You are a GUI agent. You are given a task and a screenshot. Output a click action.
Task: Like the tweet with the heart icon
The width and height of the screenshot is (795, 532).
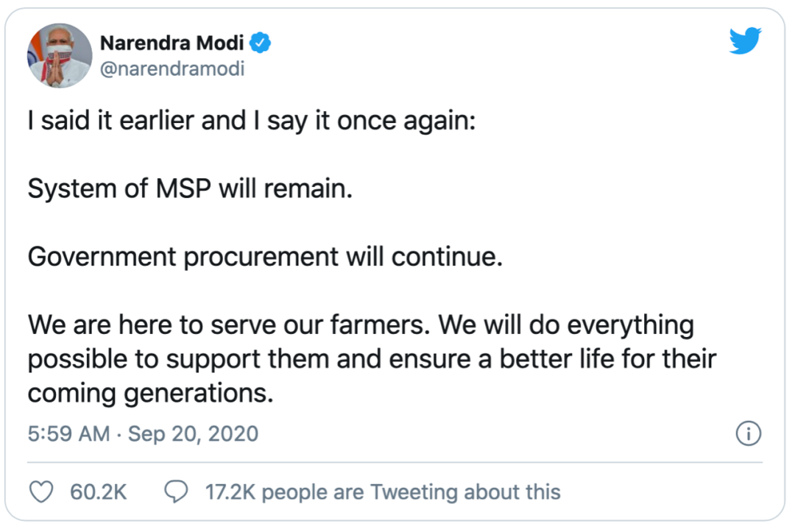[41, 492]
